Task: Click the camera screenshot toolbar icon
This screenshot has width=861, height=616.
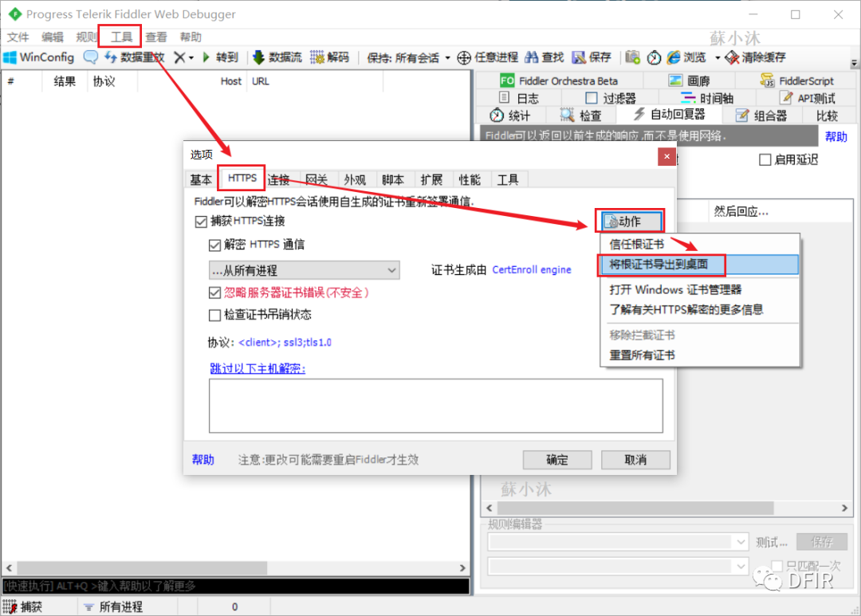Action: 632,57
